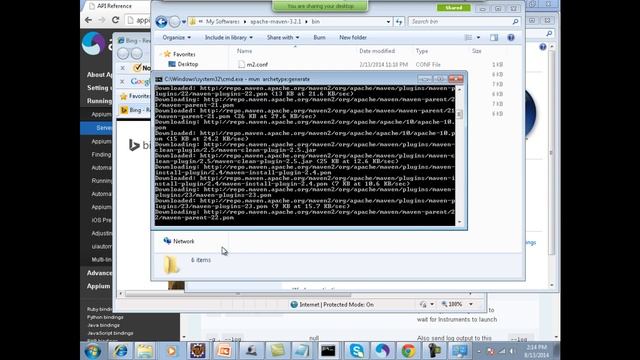Open Java bindings link in sidebar
The height and width of the screenshot is (360, 640).
coord(104,325)
